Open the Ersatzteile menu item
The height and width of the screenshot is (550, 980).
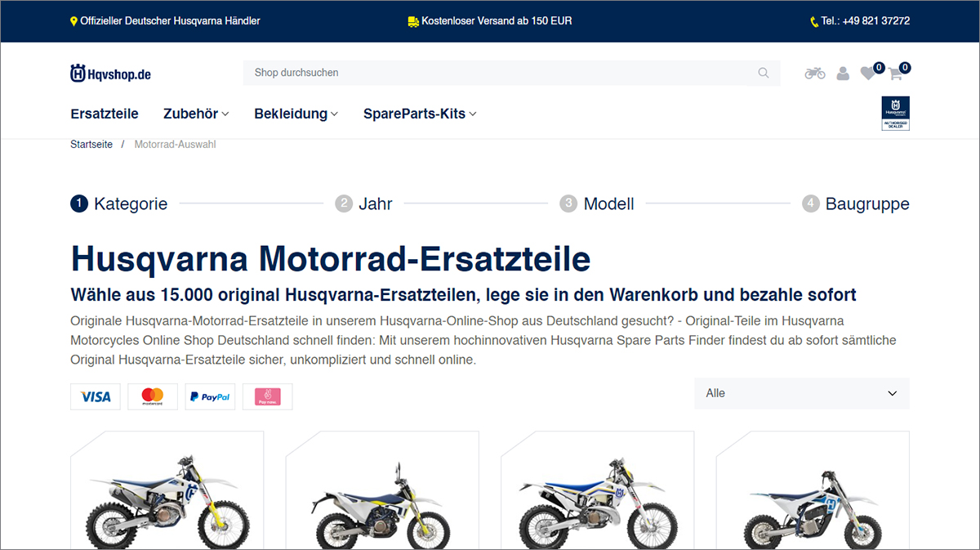[105, 114]
